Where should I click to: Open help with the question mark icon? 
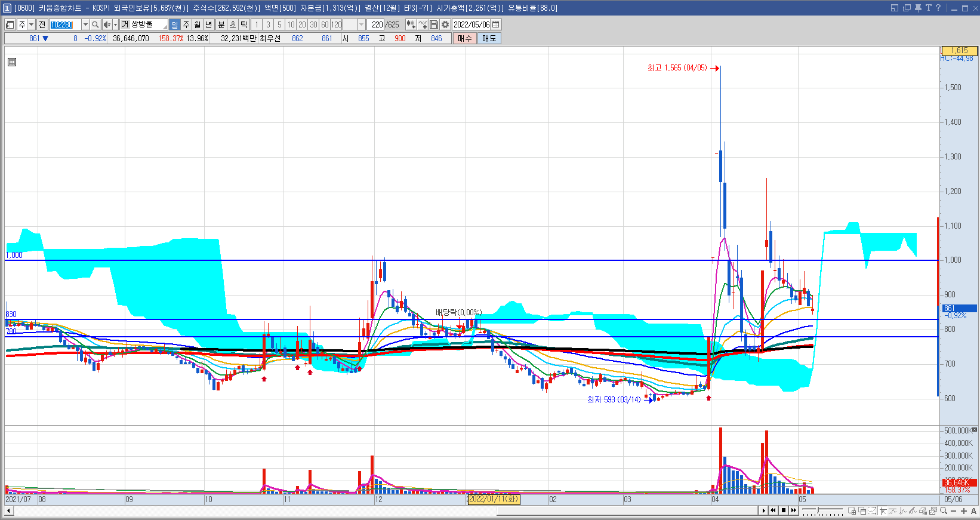point(938,8)
